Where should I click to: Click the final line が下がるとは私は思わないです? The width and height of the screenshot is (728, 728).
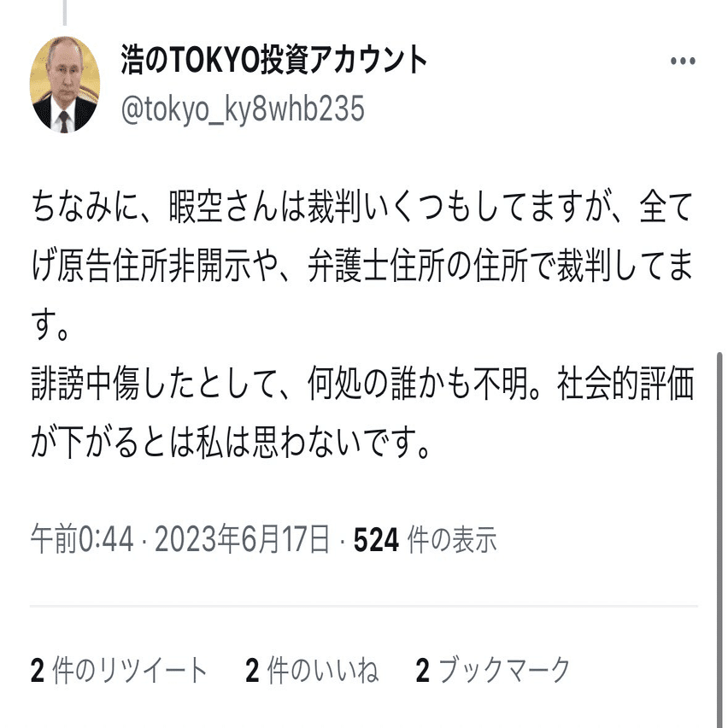pyautogui.click(x=231, y=442)
